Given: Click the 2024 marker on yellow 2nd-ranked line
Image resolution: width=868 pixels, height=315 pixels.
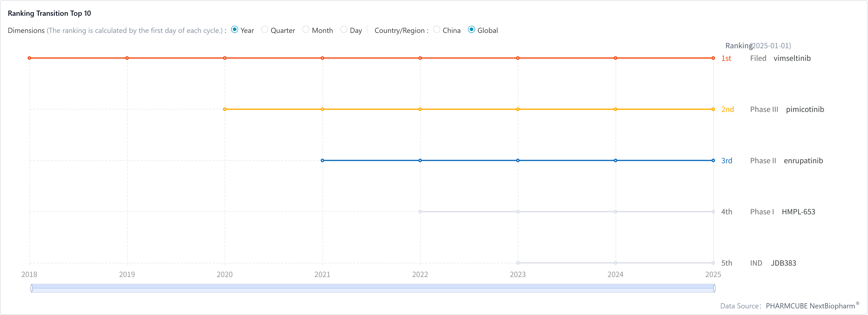Looking at the screenshot, I should [x=616, y=109].
